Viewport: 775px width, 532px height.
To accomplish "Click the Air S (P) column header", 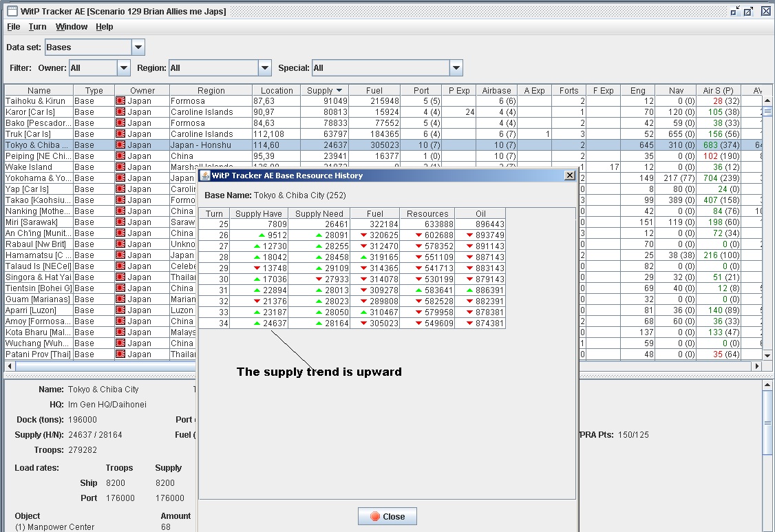I will [718, 90].
